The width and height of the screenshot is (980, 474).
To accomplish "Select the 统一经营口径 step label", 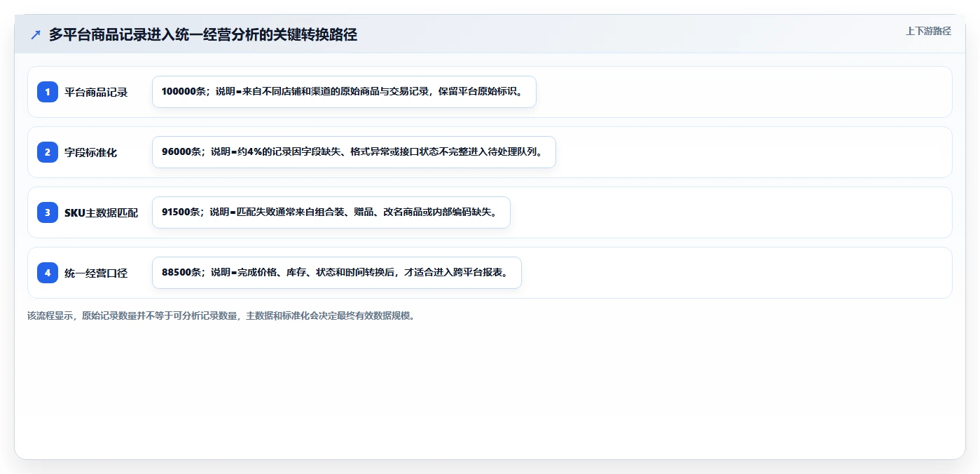I will coord(96,273).
